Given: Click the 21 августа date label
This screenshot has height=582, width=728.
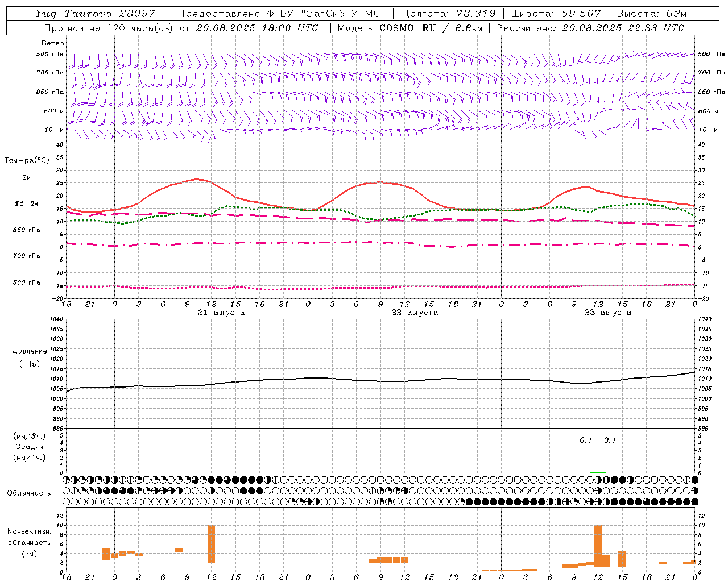Looking at the screenshot, I should pos(221,313).
